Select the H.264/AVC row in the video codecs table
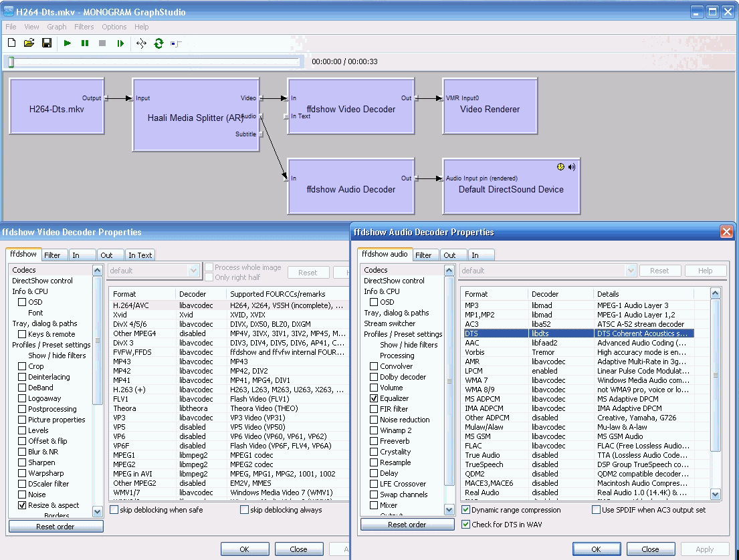739x560 pixels. pos(229,305)
